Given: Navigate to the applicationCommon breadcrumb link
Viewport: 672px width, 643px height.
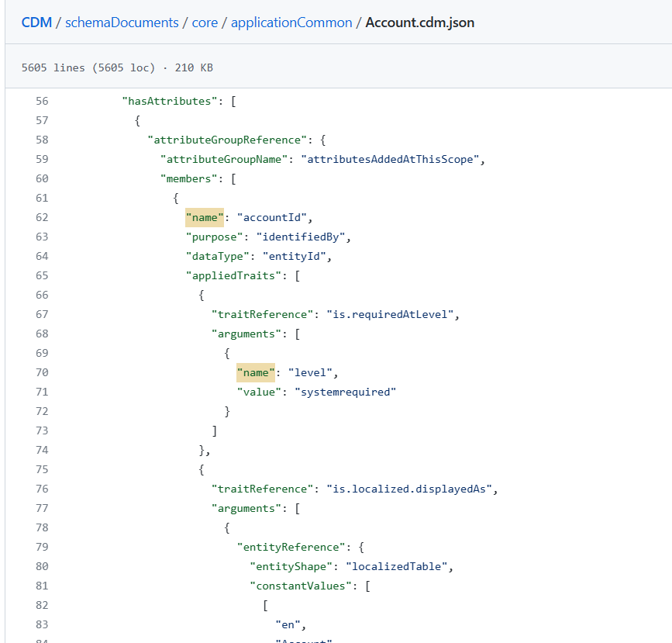Looking at the screenshot, I should 291,22.
